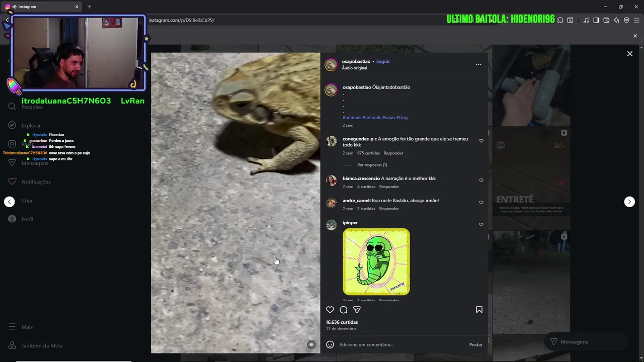This screenshot has width=644, height=362.
Task: Toggle the browser sidebar panel icon
Action: click(596, 20)
